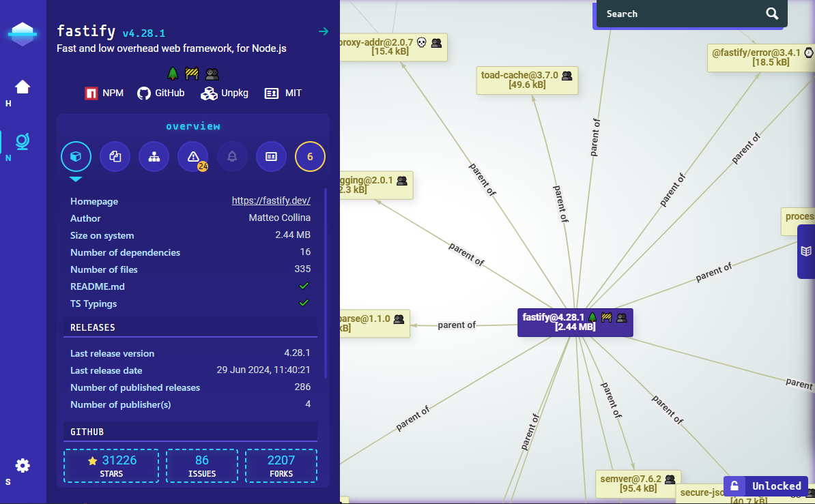
Task: Open the vulnerabilities bell tab icon
Action: pyautogui.click(x=232, y=156)
